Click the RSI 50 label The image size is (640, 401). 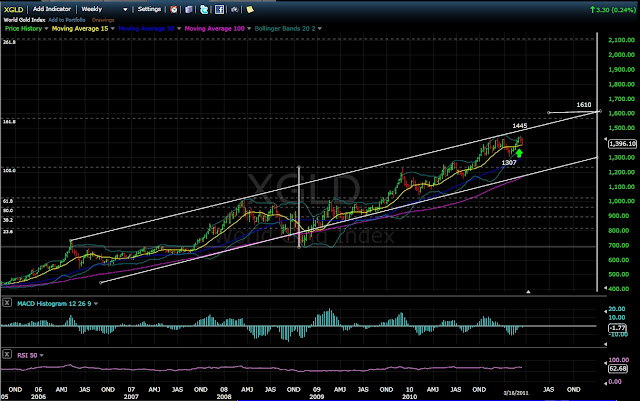tap(27, 355)
